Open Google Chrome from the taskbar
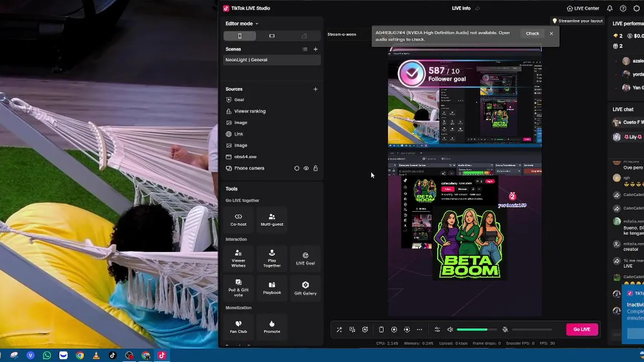Viewport: 644px width, 362px height. [79, 355]
